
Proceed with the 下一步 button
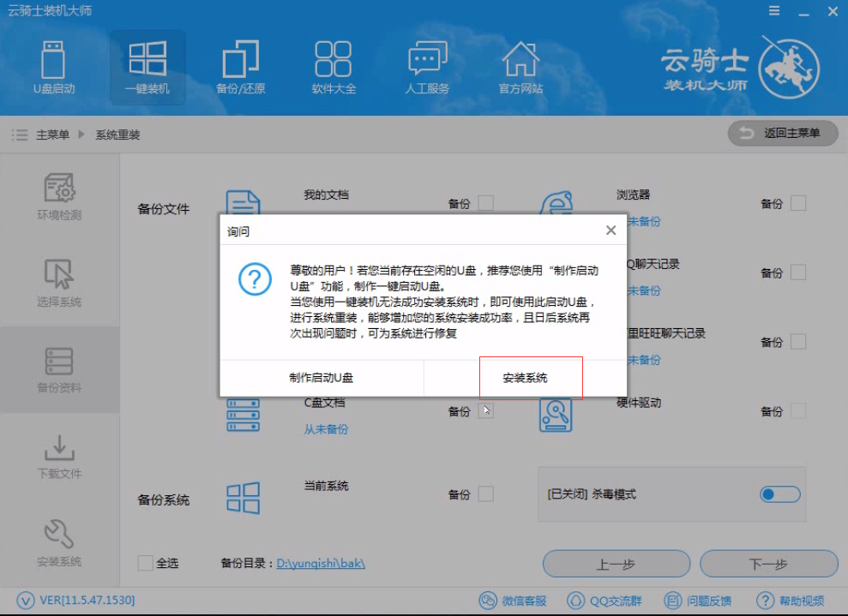click(x=768, y=564)
